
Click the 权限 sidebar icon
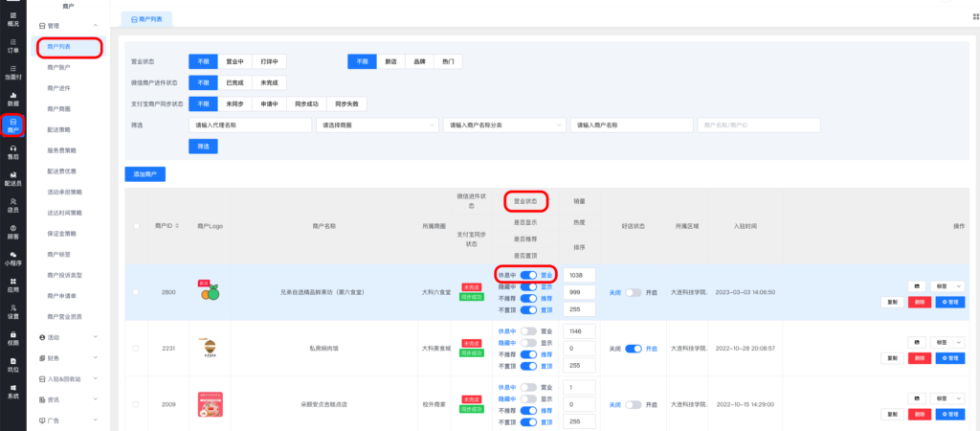point(12,337)
